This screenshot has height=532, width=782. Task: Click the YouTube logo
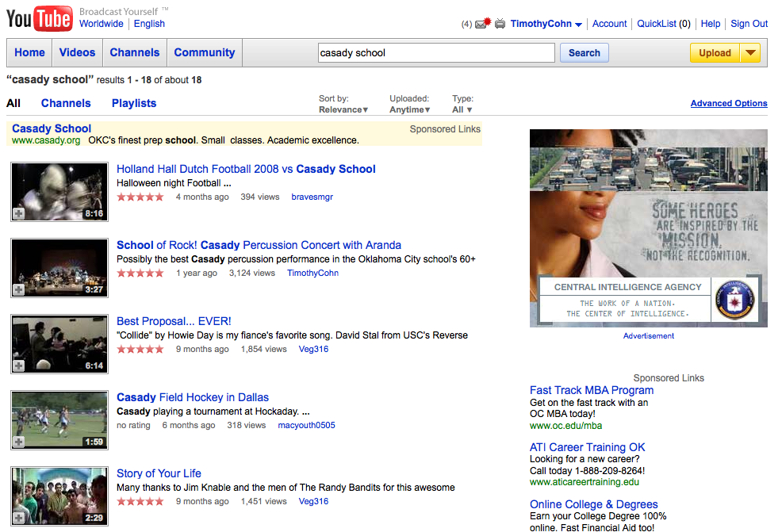point(39,17)
